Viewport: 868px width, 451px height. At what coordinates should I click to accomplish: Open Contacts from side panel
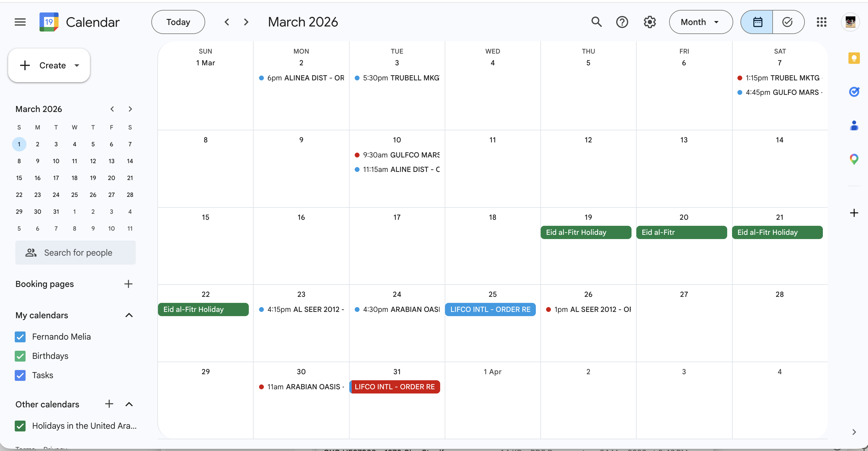pyautogui.click(x=854, y=125)
